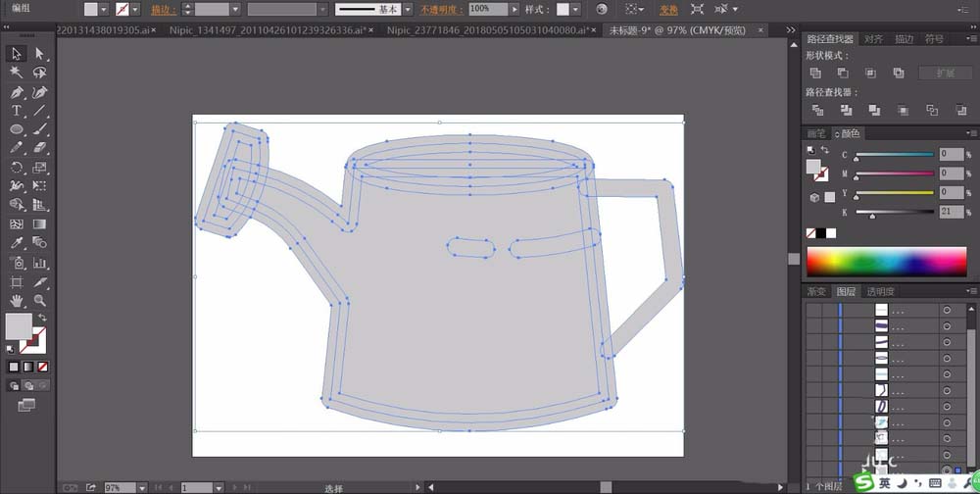This screenshot has height=494, width=980.
Task: Enable Draw Behind mode
Action: coord(28,386)
